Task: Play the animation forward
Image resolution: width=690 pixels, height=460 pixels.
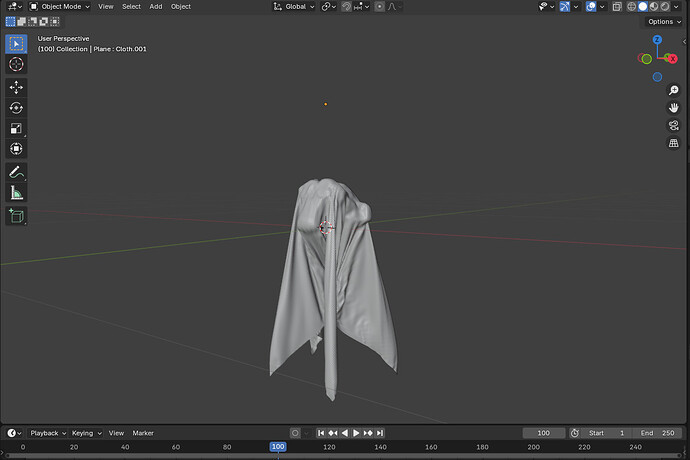Action: (x=356, y=433)
